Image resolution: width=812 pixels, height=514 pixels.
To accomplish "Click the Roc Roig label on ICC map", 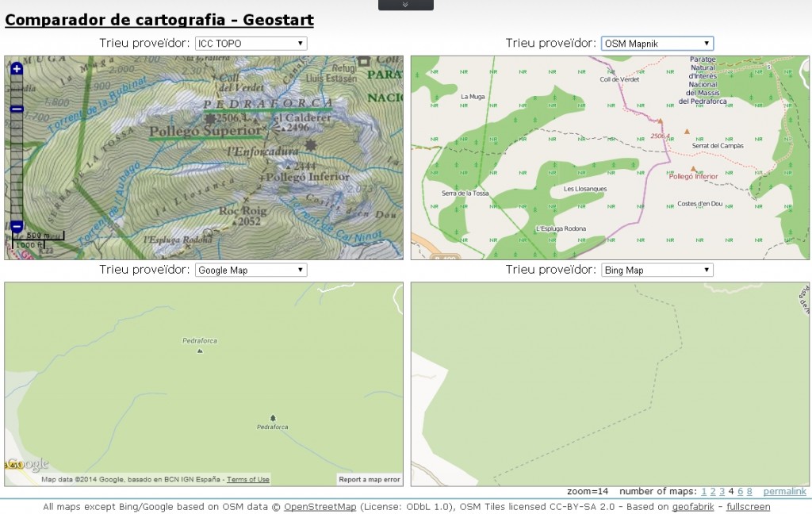I will tap(243, 211).
